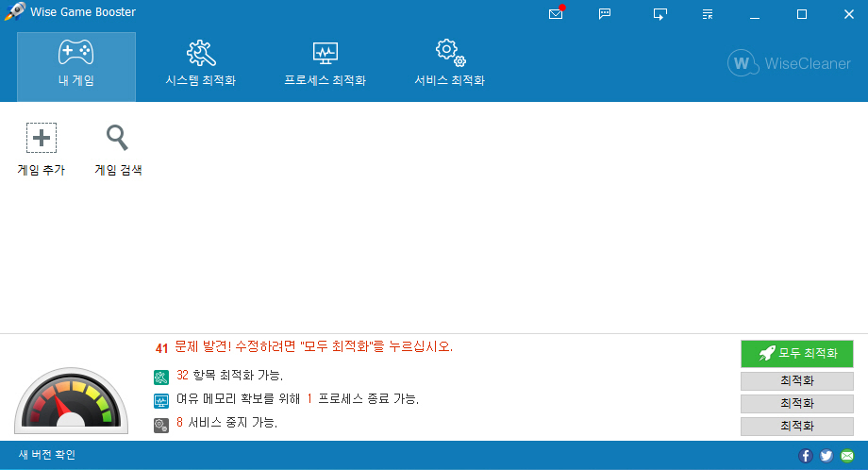This screenshot has height=470, width=868.
Task: Click the 게임 추가 label
Action: coord(42,170)
